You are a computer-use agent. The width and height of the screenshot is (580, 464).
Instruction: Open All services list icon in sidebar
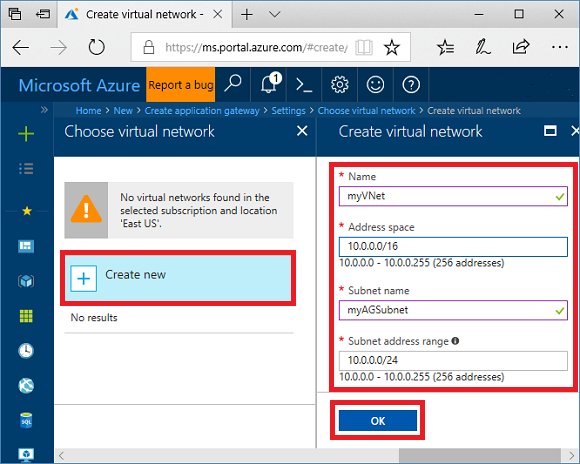click(26, 169)
